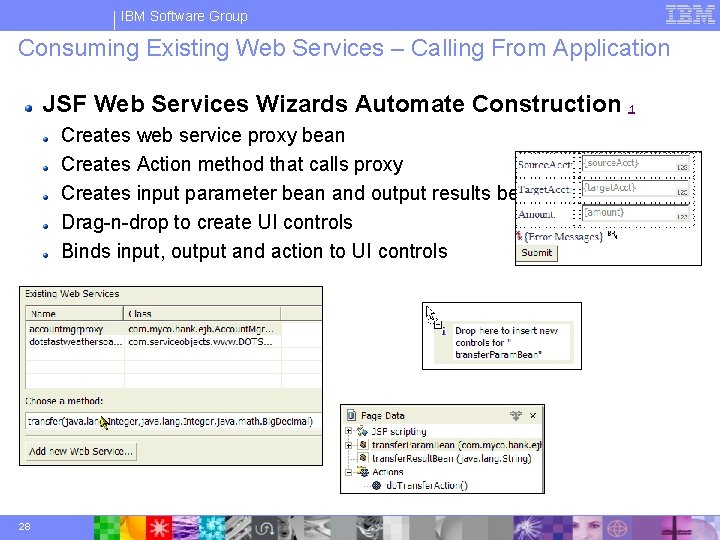
Task: Click the Actions folder icon
Action: [x=363, y=472]
